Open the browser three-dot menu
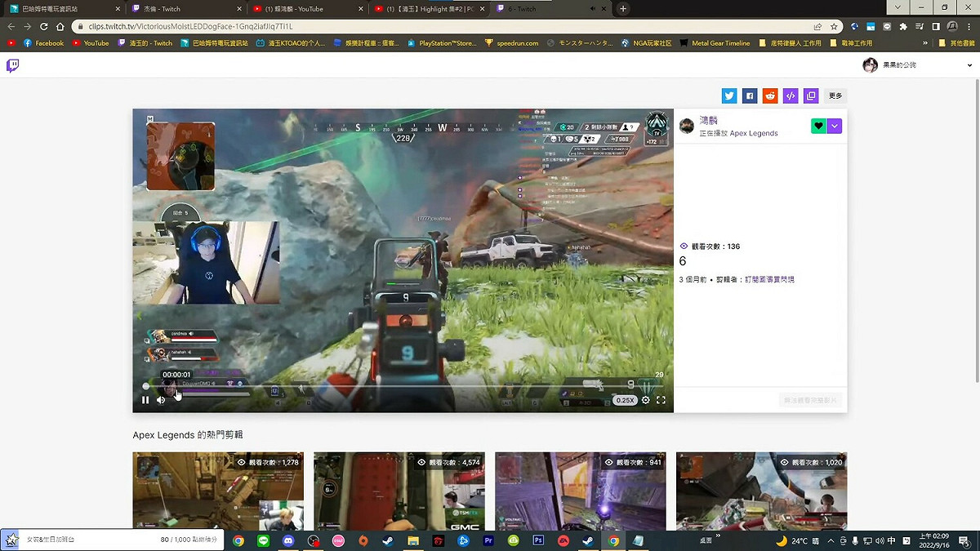The height and width of the screenshot is (551, 980). tap(969, 26)
